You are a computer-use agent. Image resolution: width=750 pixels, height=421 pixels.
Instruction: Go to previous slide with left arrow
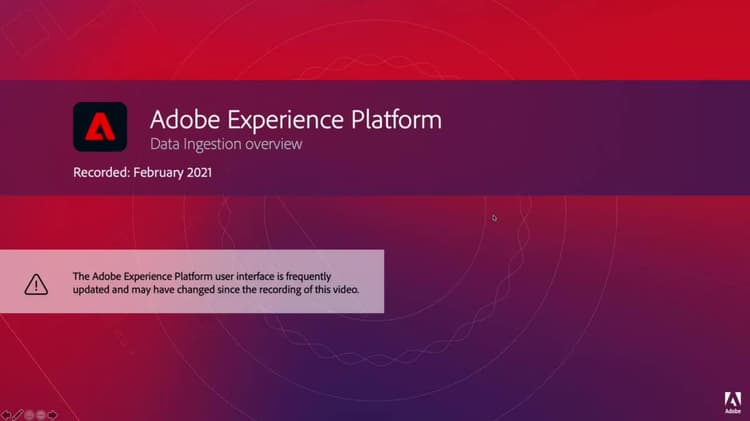6,415
